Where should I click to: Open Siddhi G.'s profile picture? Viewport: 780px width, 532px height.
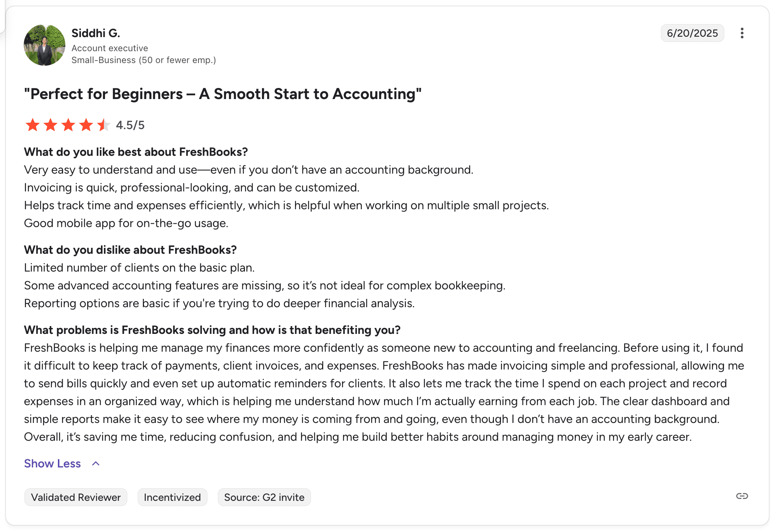[x=45, y=45]
